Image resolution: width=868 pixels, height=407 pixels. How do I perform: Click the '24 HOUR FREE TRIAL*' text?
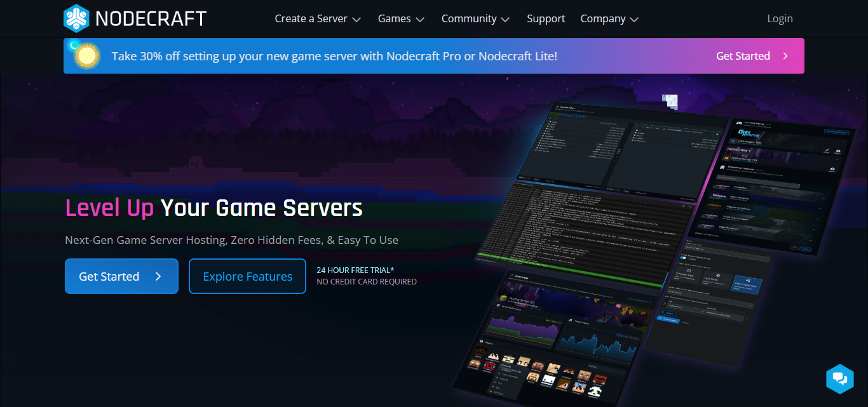[x=355, y=270]
